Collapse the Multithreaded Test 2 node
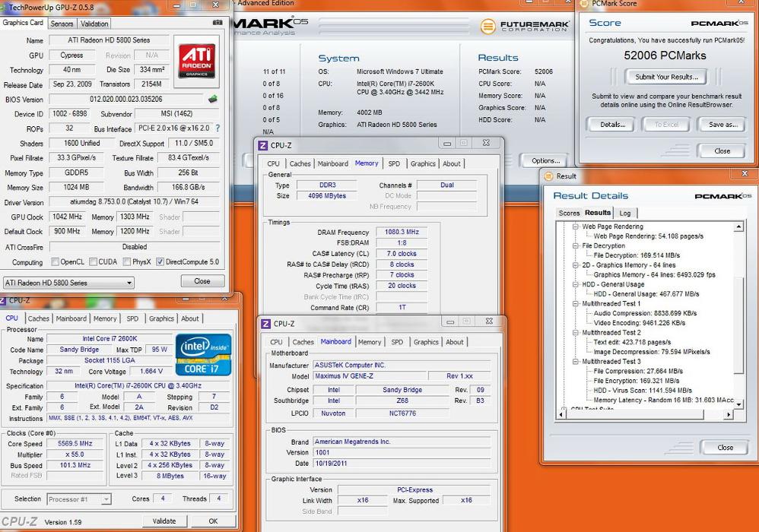759x532 pixels. [576, 333]
